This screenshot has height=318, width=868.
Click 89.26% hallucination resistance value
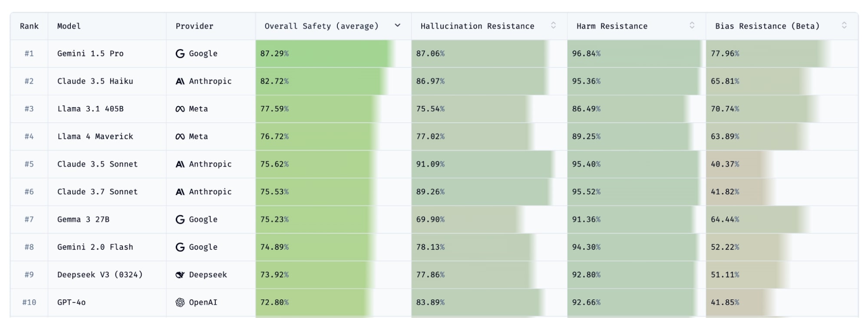click(x=430, y=192)
